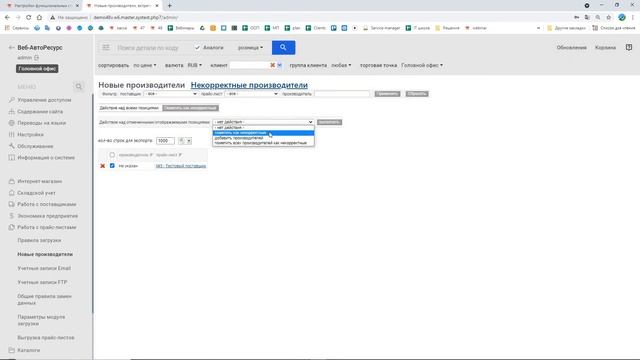Click the Работа с поставщиками truck icon
Viewport: 640px width, 360px height.
click(x=11, y=204)
